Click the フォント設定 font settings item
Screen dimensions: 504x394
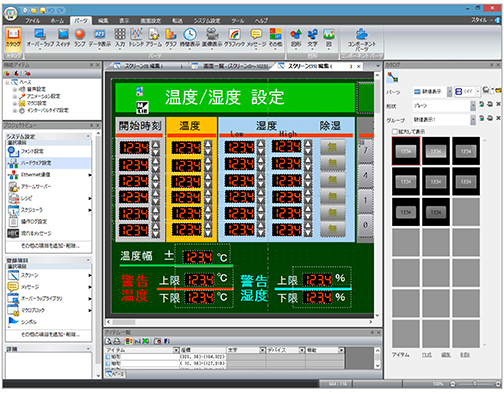click(x=32, y=151)
